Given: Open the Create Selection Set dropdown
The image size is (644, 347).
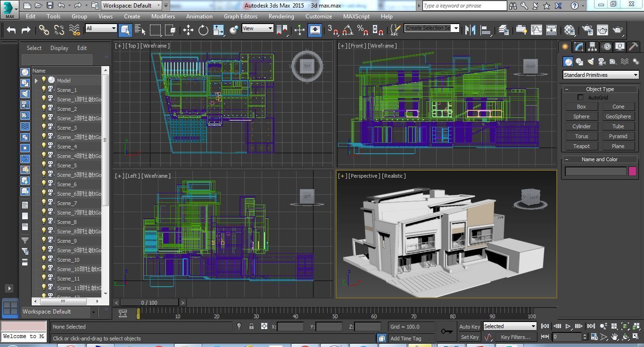Looking at the screenshot, I should [432, 28].
